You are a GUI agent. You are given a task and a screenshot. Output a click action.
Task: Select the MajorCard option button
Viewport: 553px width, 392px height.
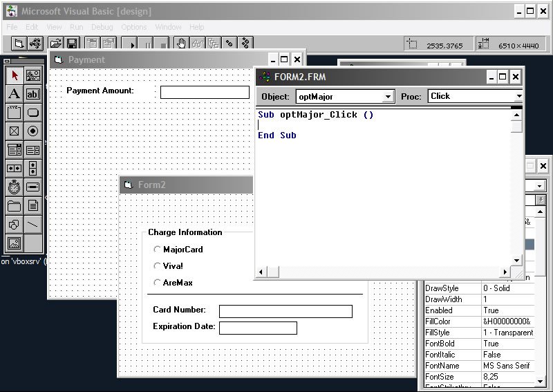178,250
